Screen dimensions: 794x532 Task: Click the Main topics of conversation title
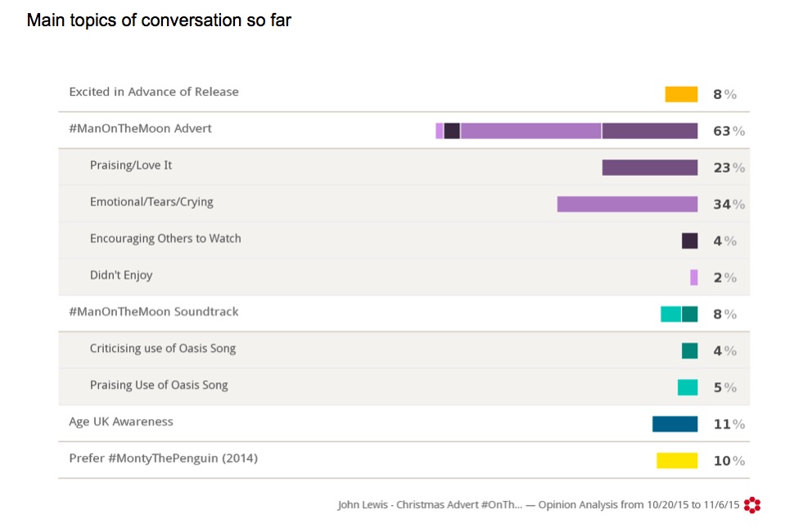click(x=159, y=20)
